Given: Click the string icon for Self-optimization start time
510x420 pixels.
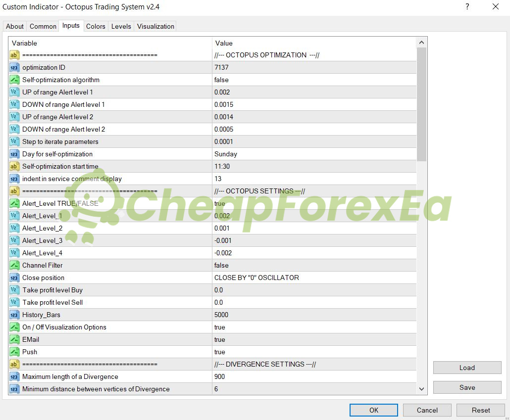Looking at the screenshot, I should [14, 166].
